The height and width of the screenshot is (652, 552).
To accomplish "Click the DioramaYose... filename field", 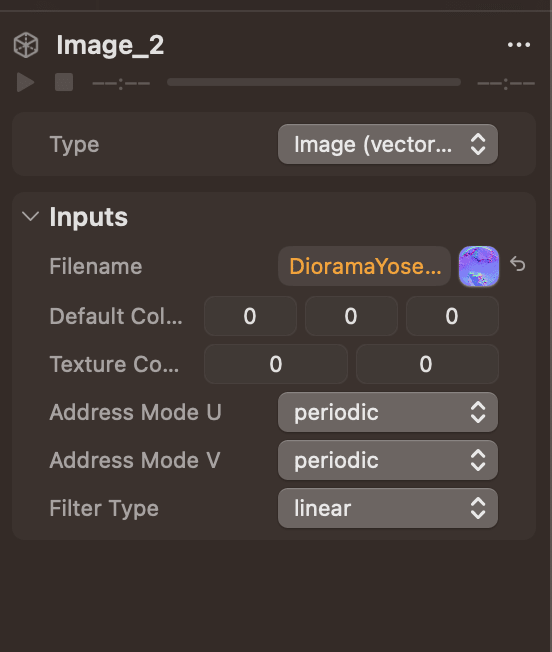I will coord(364,266).
